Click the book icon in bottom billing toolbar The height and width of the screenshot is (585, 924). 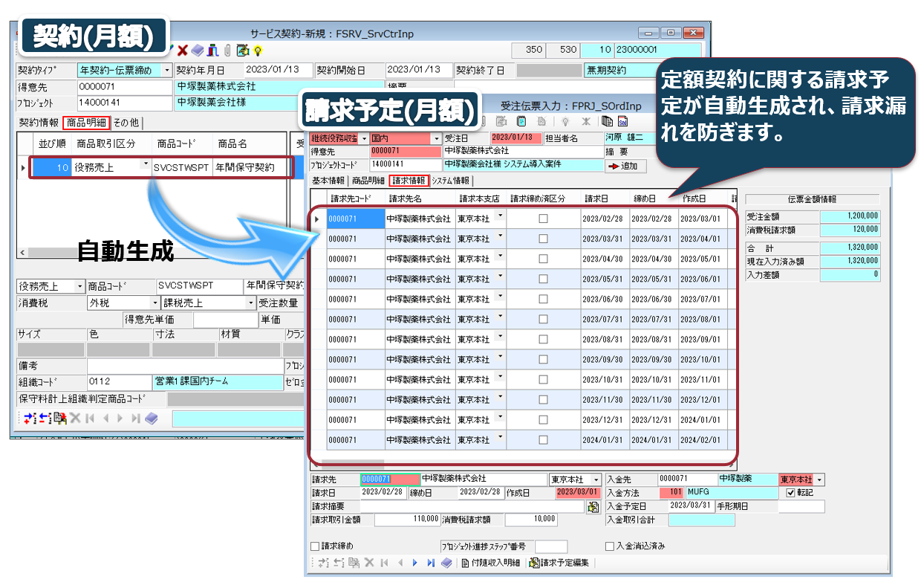click(446, 563)
